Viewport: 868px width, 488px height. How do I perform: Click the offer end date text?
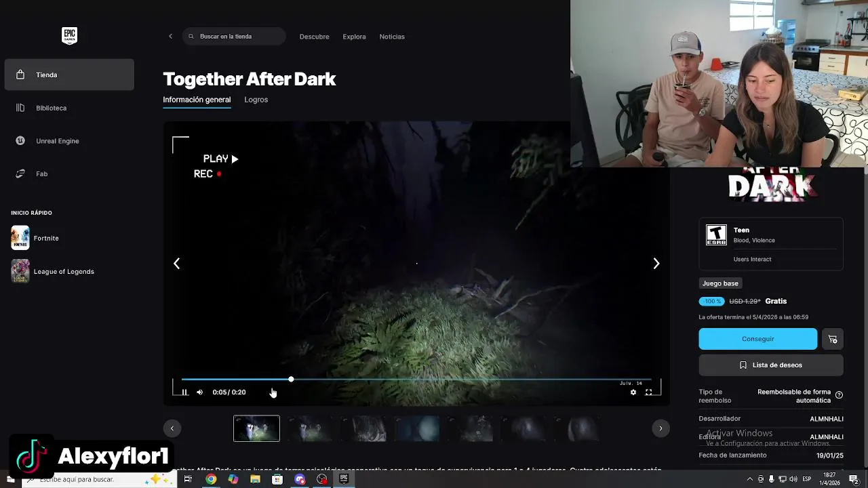(x=753, y=317)
